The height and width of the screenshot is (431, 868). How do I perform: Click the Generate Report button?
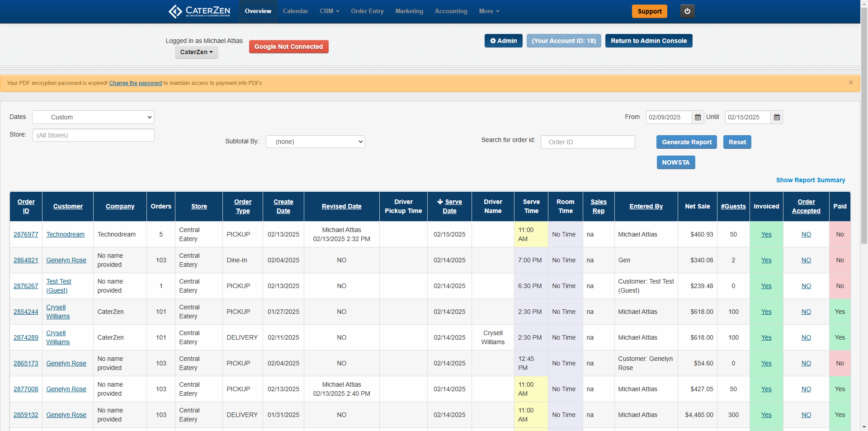pos(686,142)
